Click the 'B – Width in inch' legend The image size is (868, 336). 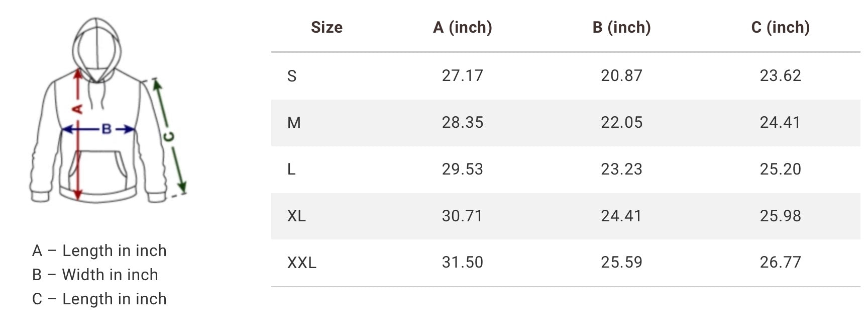[x=95, y=275]
